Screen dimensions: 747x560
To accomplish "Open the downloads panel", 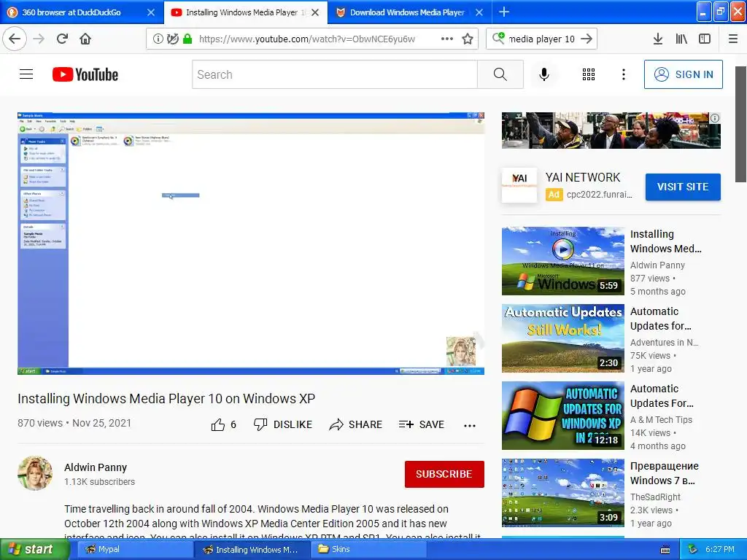I will (x=658, y=39).
